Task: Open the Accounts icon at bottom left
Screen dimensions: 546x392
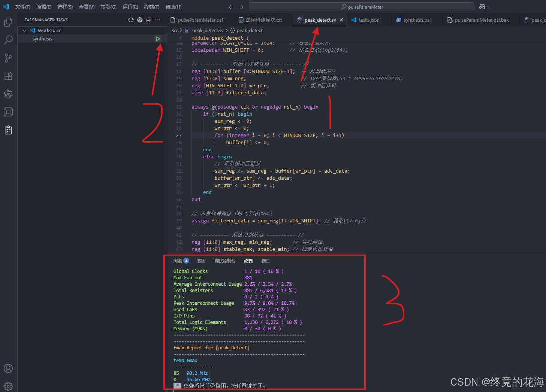Action: coord(8,368)
